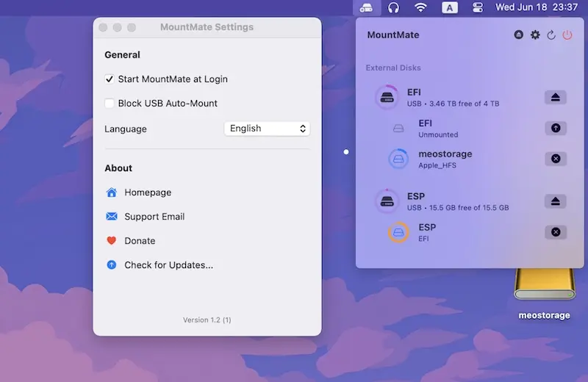Enable Block USB Auto-Mount checkbox
This screenshot has height=382, width=588.
coord(109,104)
